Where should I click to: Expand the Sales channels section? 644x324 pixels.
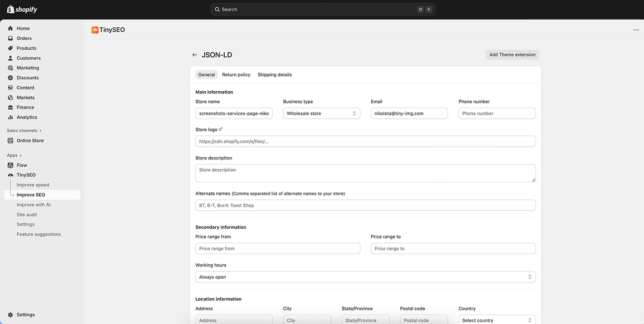[24, 131]
